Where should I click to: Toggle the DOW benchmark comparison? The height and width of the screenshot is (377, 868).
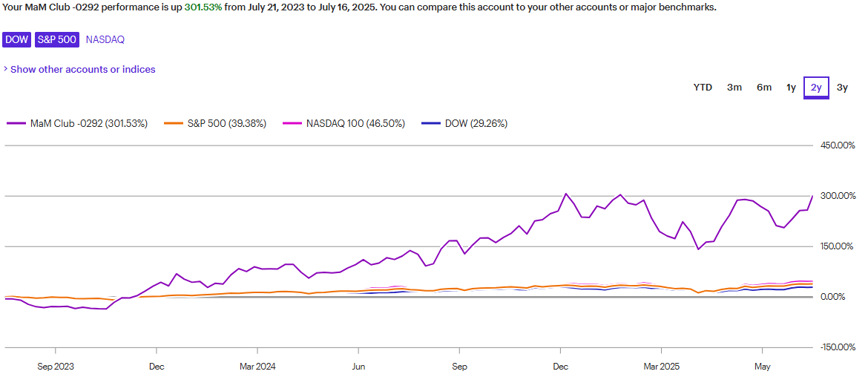click(16, 39)
